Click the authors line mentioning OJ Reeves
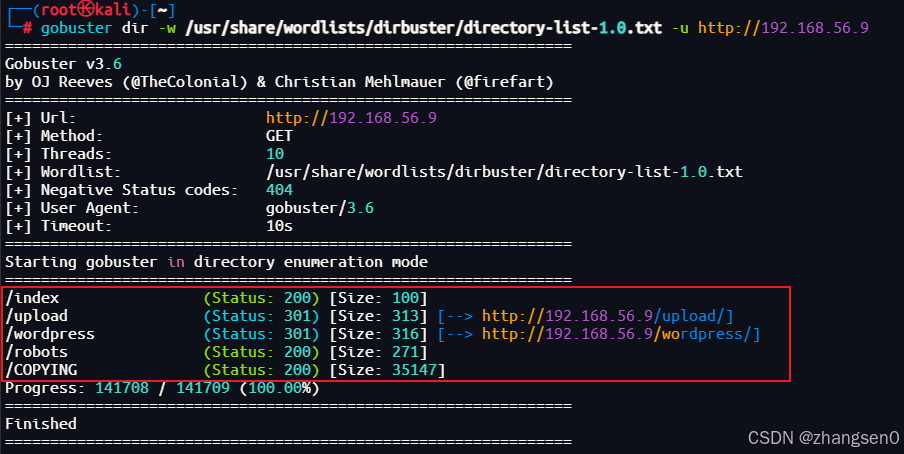Viewport: 904px width, 454px height. pyautogui.click(x=279, y=82)
